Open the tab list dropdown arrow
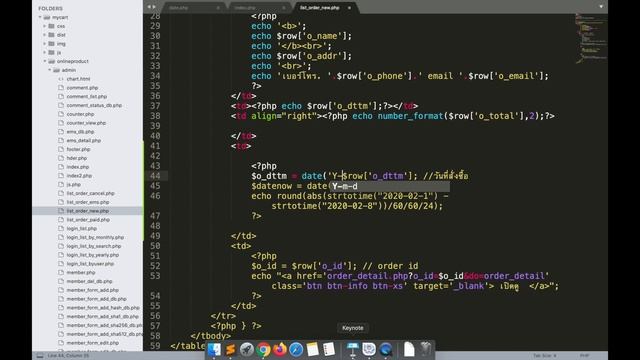The image size is (640, 360). [x=601, y=7]
